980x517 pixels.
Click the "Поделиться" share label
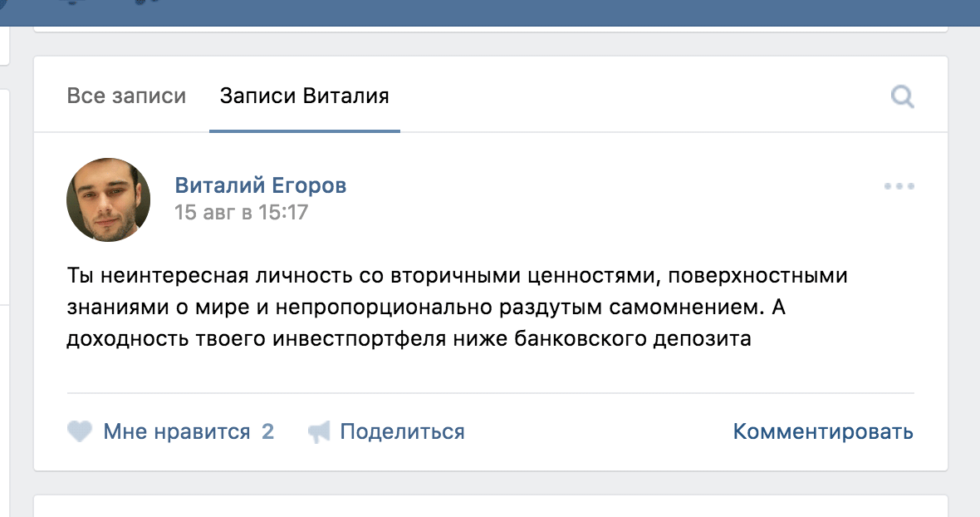tap(402, 431)
